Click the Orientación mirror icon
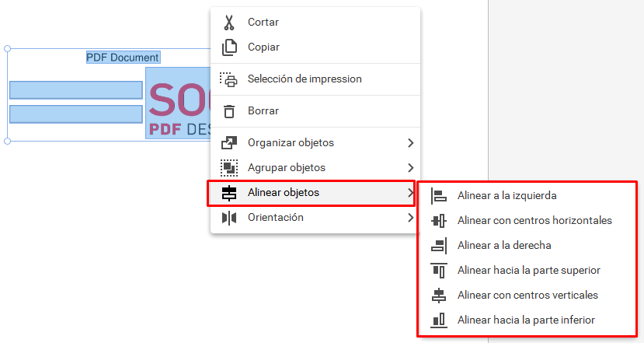644x343 pixels. point(229,218)
